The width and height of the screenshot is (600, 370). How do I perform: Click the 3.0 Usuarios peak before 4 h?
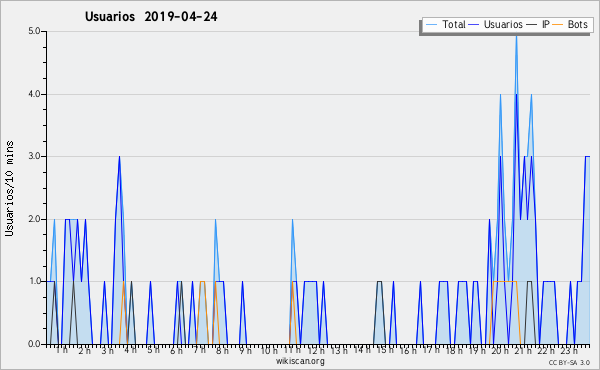coord(119,157)
